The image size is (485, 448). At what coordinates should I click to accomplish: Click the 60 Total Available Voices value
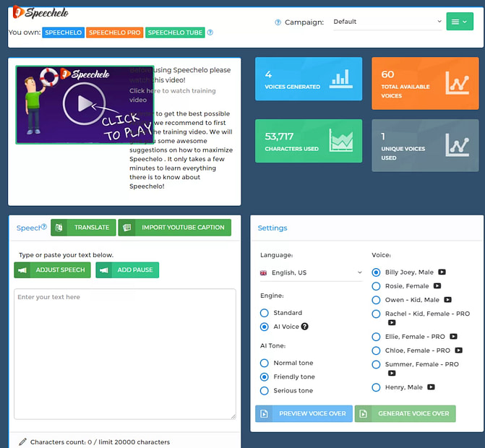[x=387, y=74]
